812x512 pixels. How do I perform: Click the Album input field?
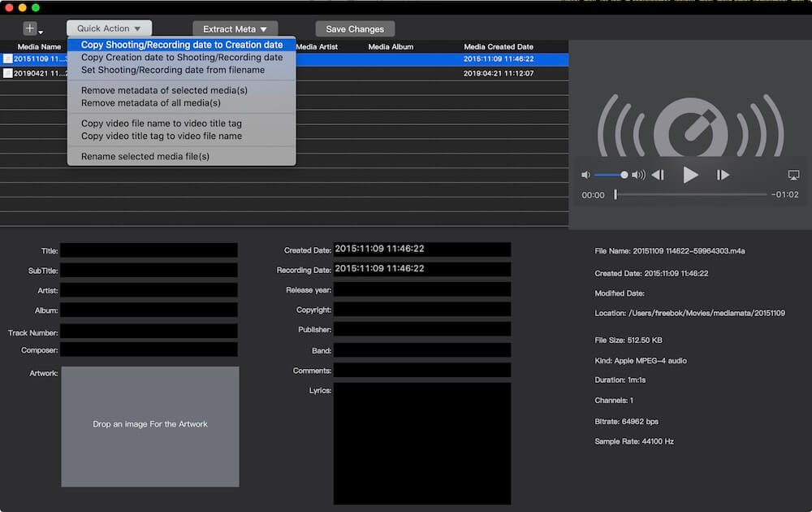coord(149,310)
